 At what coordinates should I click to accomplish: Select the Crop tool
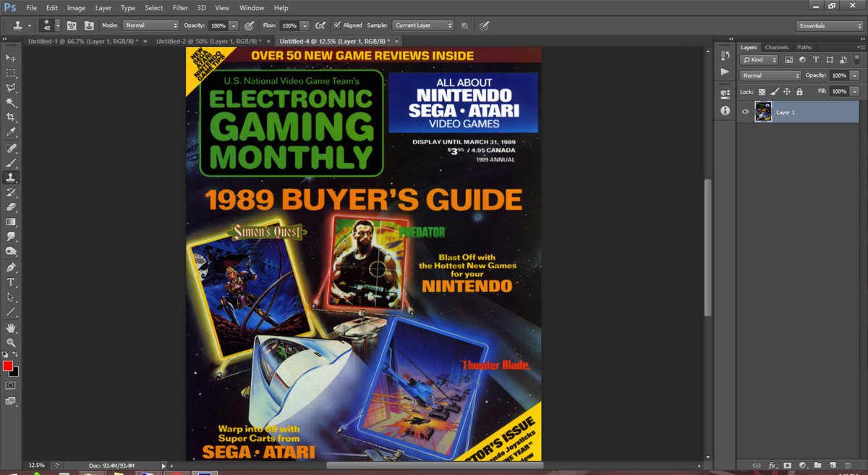tap(11, 117)
